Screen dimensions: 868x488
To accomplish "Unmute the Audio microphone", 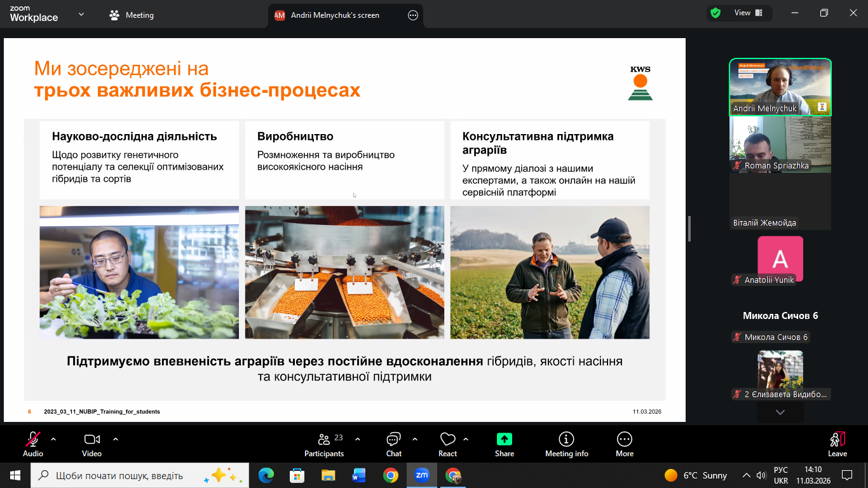I will [33, 439].
